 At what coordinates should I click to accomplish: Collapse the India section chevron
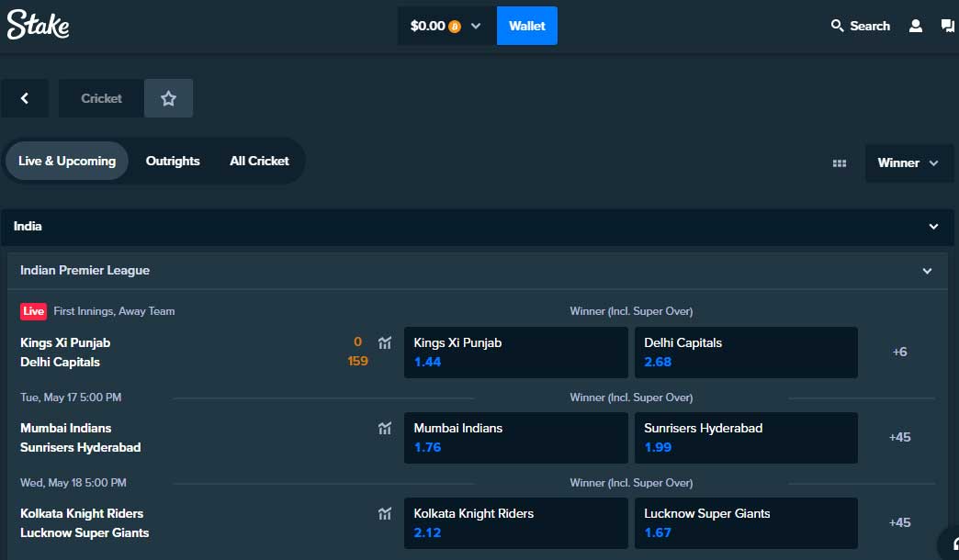(933, 227)
